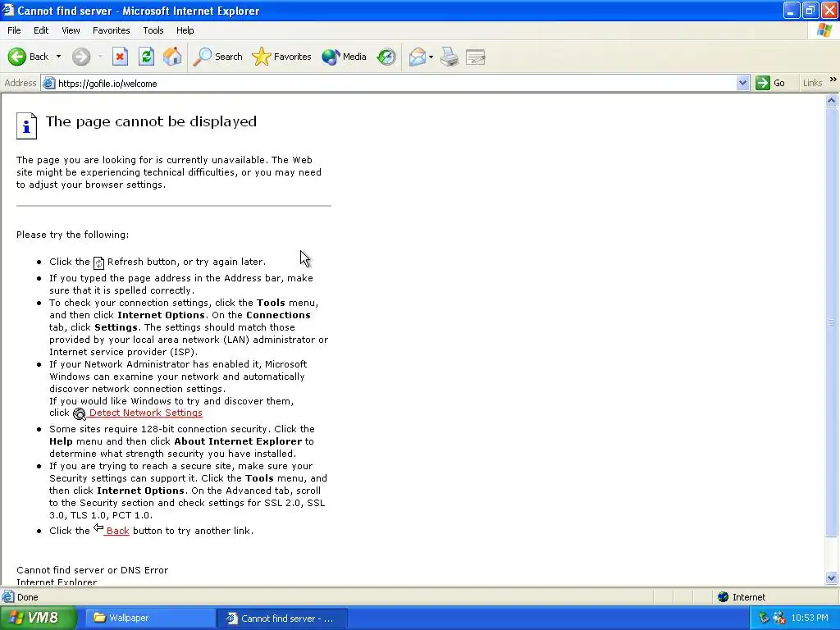The image size is (840, 630).
Task: Click the Back link in page text
Action: click(x=117, y=531)
